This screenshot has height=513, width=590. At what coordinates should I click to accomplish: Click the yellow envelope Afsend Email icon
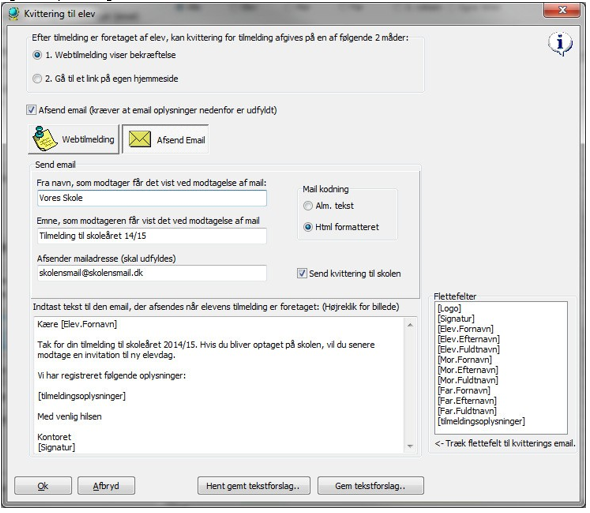pyautogui.click(x=140, y=139)
